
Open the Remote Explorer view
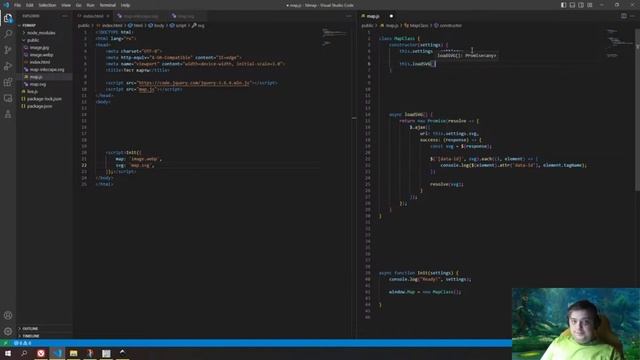coord(8,98)
